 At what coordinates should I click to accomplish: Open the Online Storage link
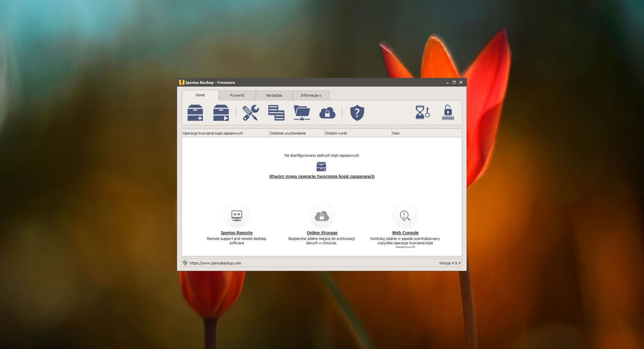[x=322, y=233]
